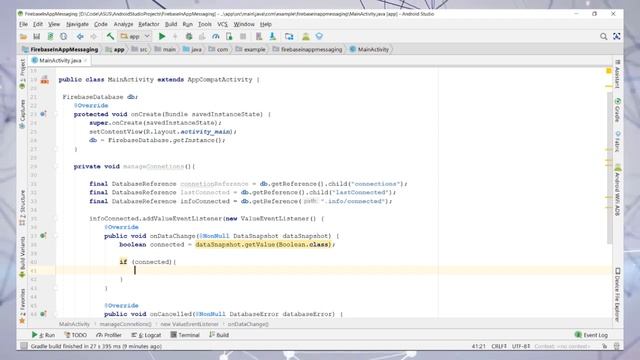
Task: Click class gutter icon beside MainActivity
Action: click(x=44, y=80)
